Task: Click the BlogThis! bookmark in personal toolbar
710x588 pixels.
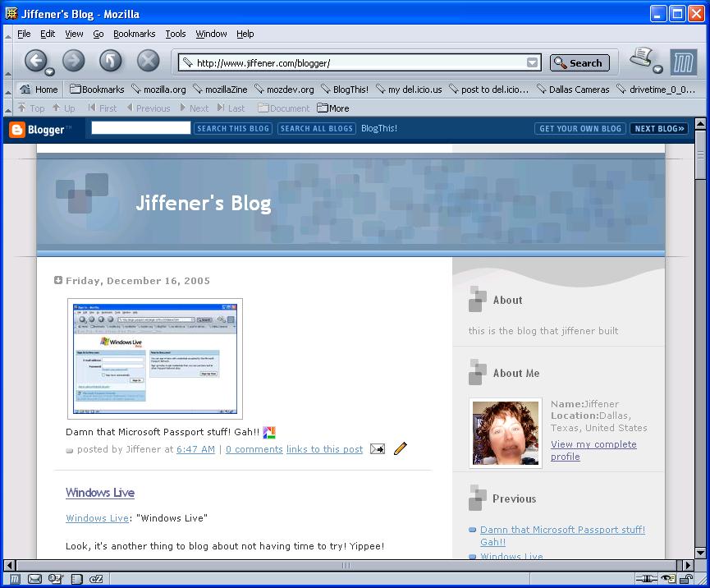Action: point(345,90)
